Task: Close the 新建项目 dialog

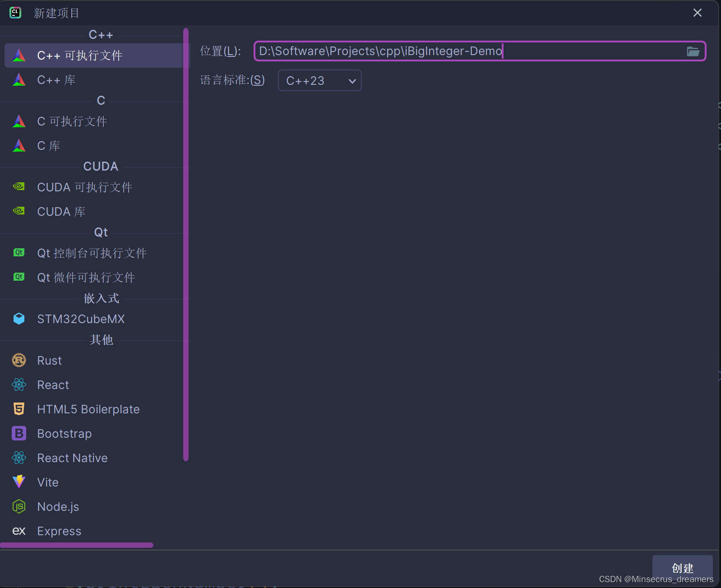Action: [697, 13]
